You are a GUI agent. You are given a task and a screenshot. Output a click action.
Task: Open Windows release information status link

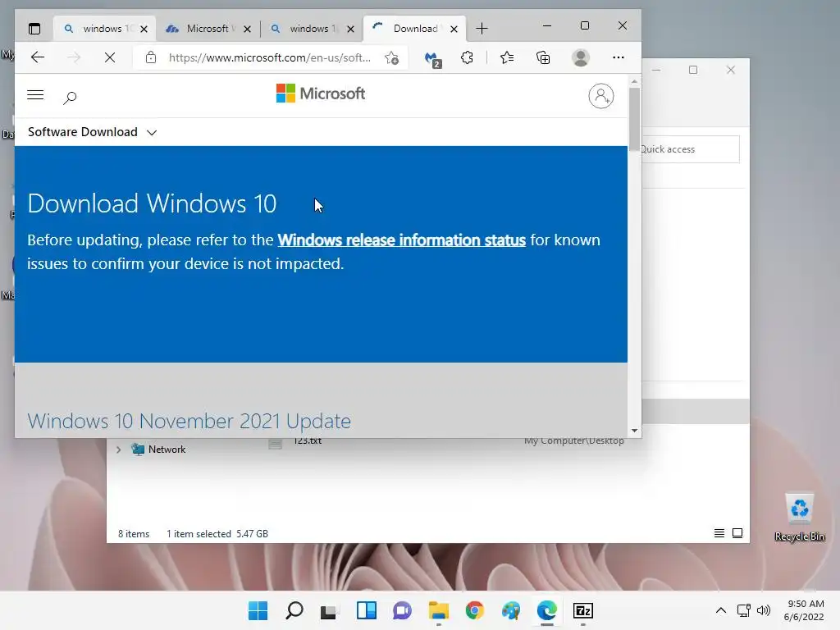coord(401,240)
